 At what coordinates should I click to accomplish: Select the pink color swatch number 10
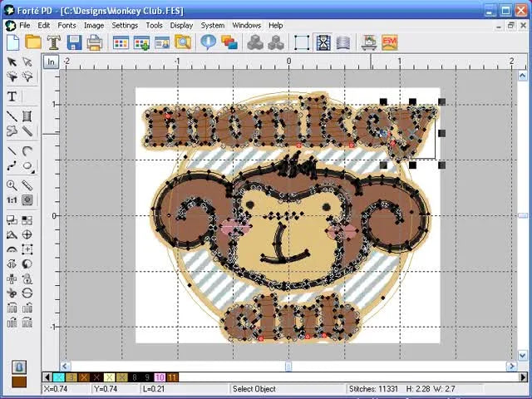[x=160, y=377]
